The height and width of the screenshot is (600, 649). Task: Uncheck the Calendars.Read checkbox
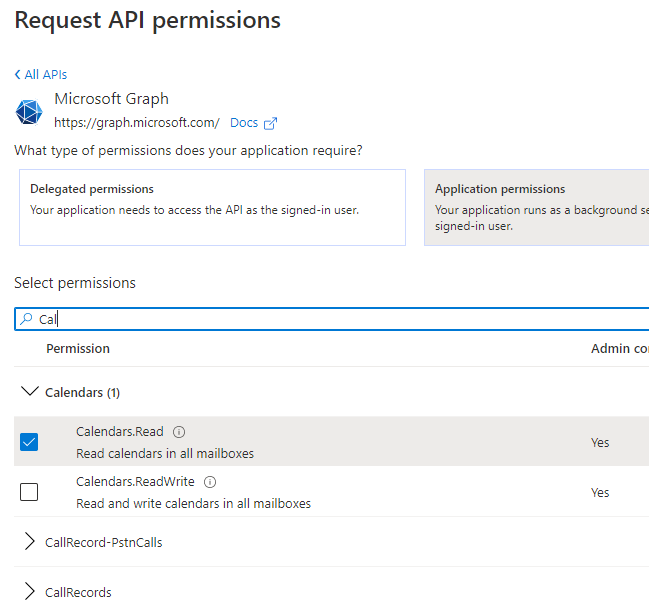coord(29,442)
